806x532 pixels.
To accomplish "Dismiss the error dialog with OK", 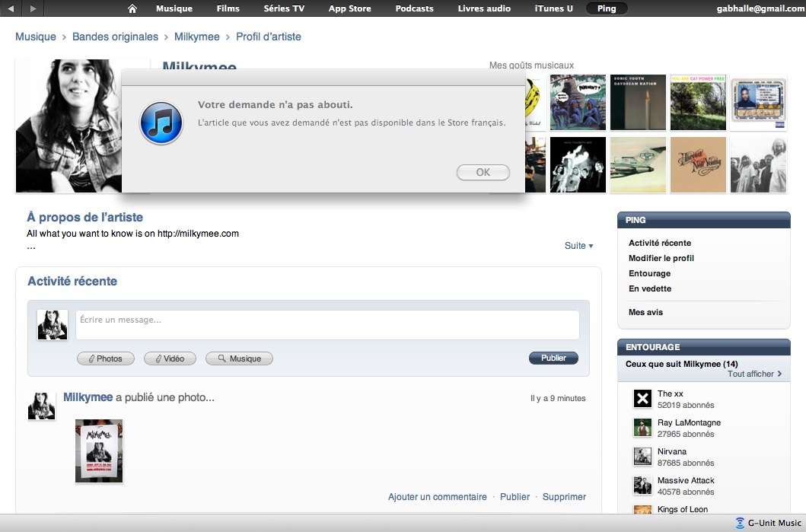I will 483,173.
